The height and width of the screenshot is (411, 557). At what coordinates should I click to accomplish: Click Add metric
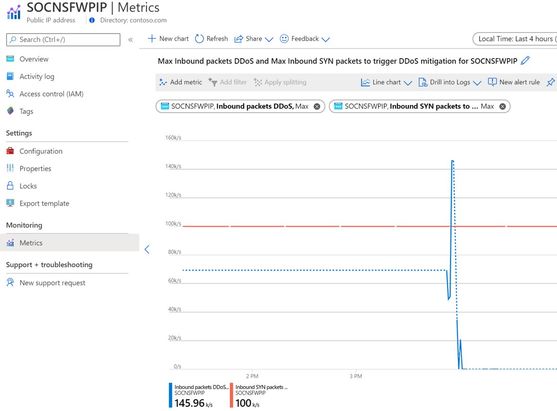point(181,82)
